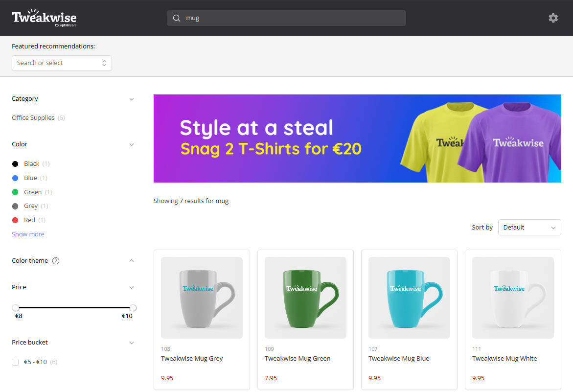Select the Grey color swatch
The width and height of the screenshot is (573, 392).
pyautogui.click(x=15, y=206)
